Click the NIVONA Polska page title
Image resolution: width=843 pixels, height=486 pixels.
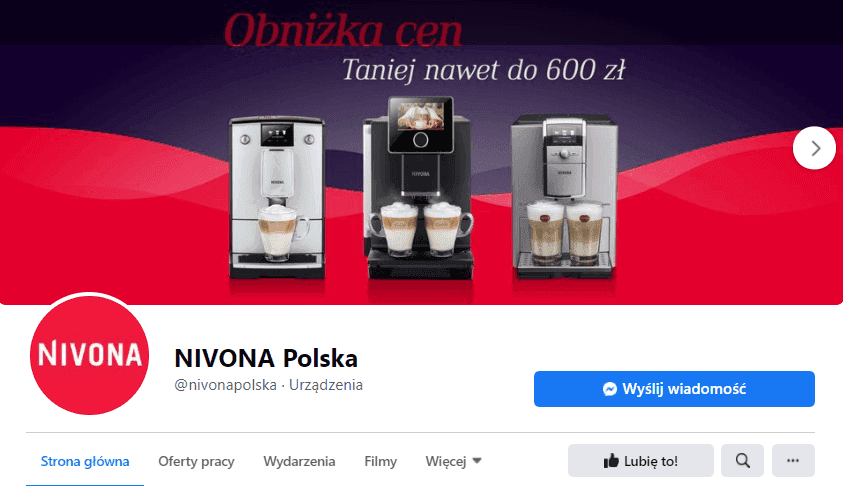(x=266, y=358)
